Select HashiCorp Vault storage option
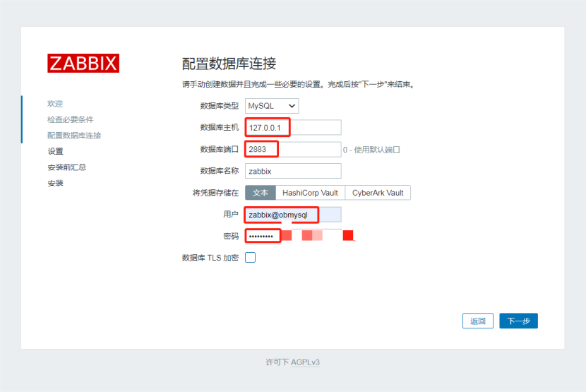Viewport: 586px width, 392px height. [310, 193]
